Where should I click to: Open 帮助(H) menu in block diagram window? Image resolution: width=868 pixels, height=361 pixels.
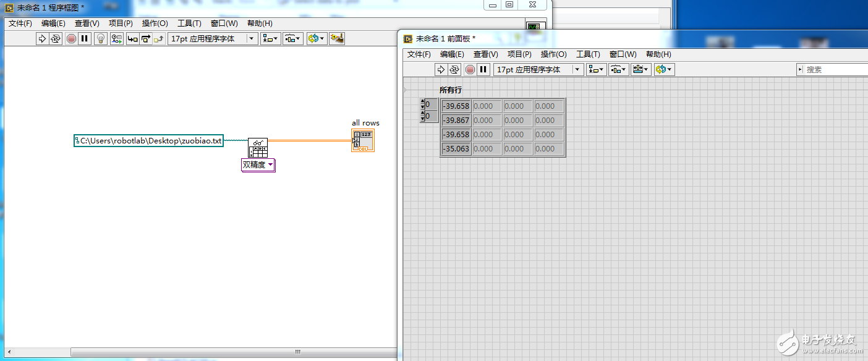260,23
